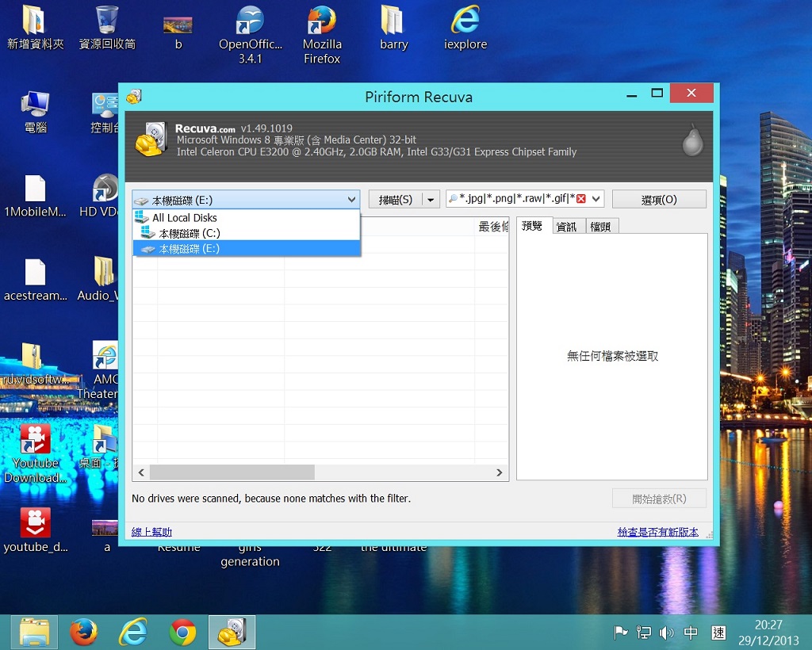Clear the file filter with the red X
This screenshot has height=650, width=812.
click(581, 199)
